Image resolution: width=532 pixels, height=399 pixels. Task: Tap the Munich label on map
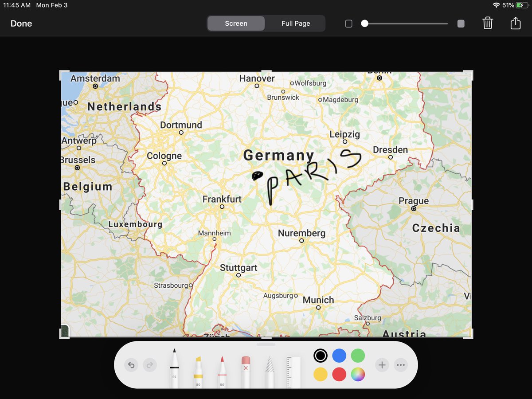coord(318,300)
